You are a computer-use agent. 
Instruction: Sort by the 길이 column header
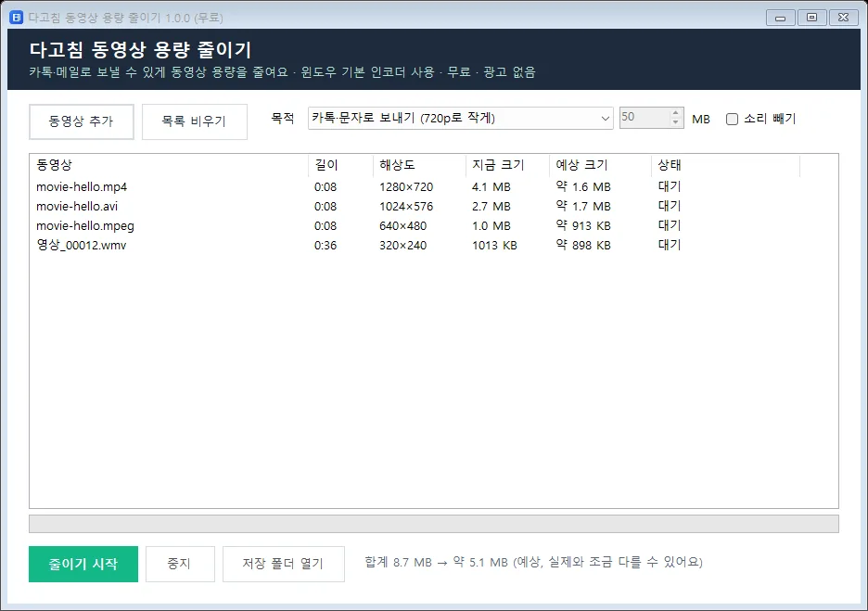340,165
